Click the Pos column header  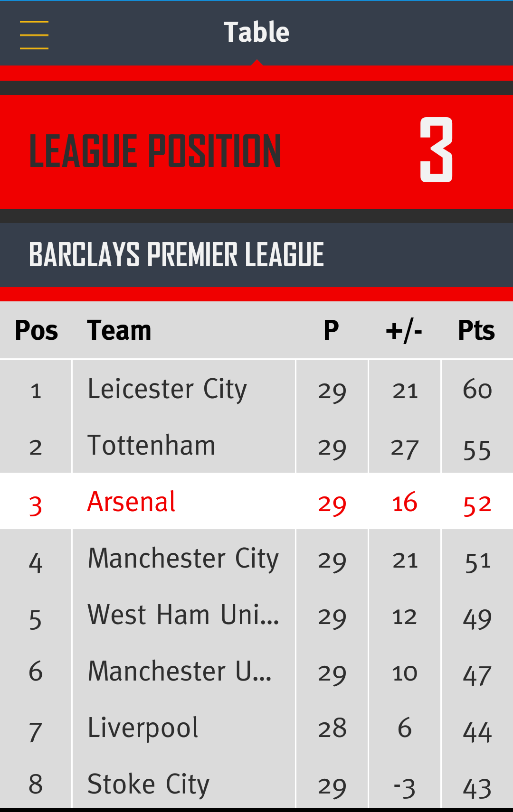(x=37, y=330)
